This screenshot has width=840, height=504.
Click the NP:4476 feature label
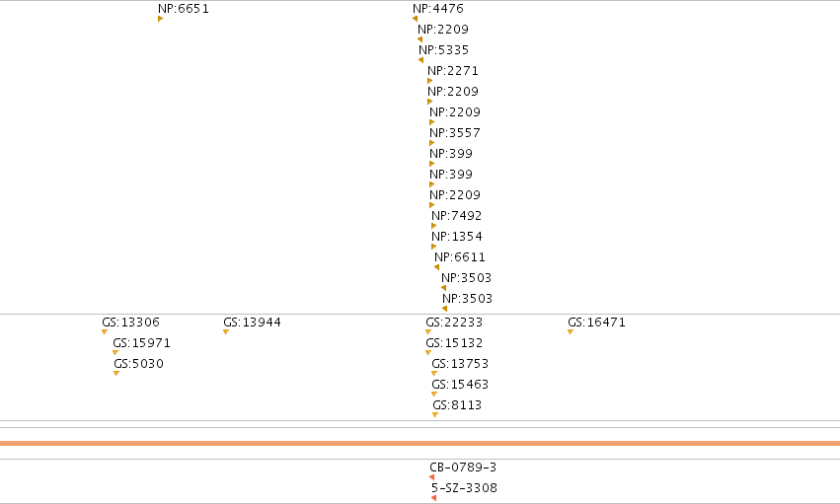(437, 9)
